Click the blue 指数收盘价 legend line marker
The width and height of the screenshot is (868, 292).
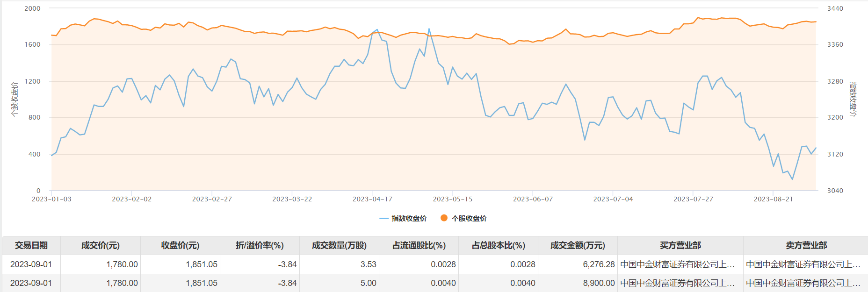point(384,218)
